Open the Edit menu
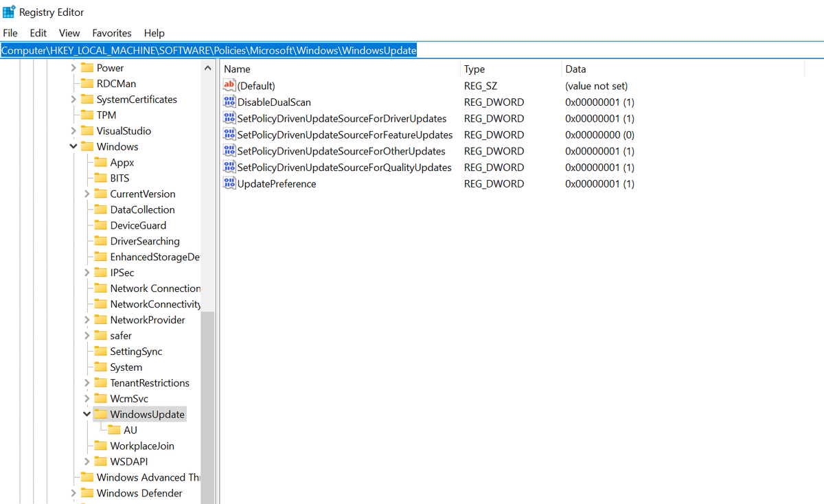This screenshot has width=824, height=504. (x=38, y=33)
